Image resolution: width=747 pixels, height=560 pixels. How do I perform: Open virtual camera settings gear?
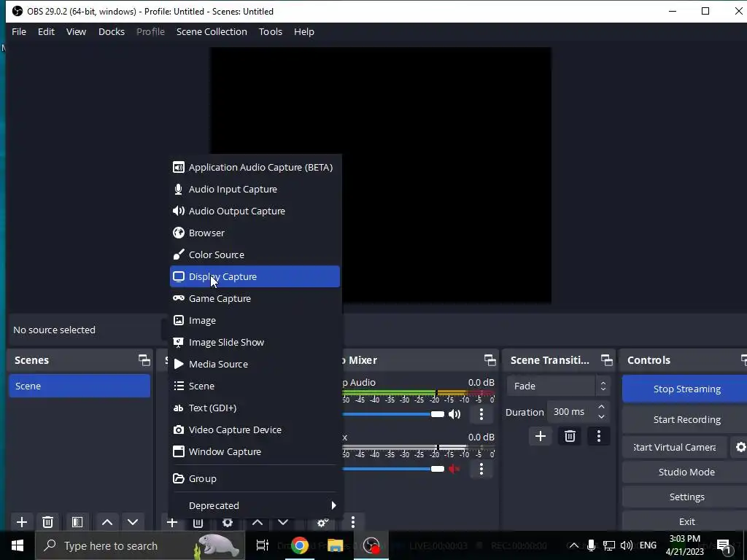pyautogui.click(x=740, y=448)
